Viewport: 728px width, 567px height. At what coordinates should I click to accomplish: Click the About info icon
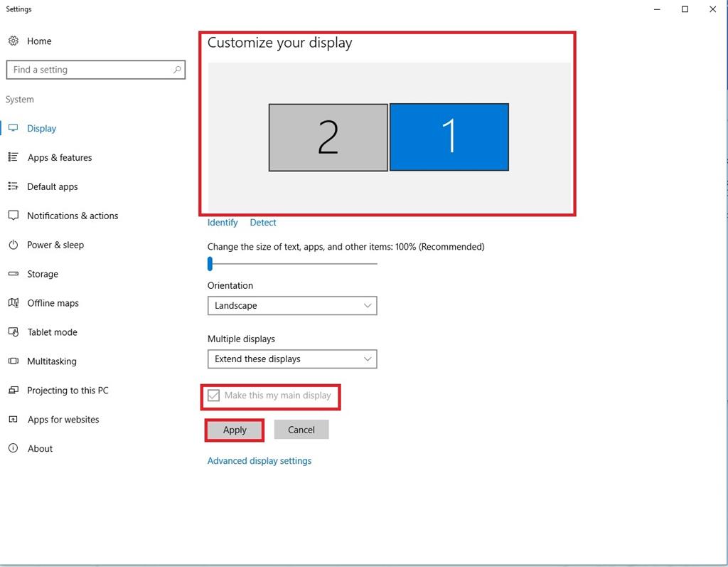[14, 448]
